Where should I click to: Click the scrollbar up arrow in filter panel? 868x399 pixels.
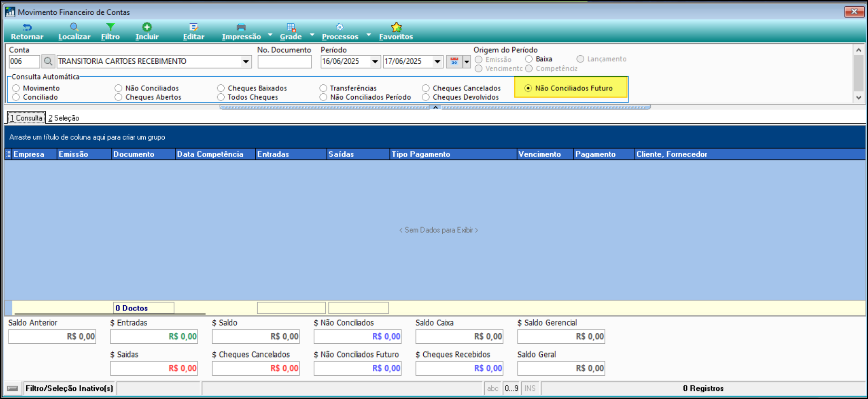[858, 50]
